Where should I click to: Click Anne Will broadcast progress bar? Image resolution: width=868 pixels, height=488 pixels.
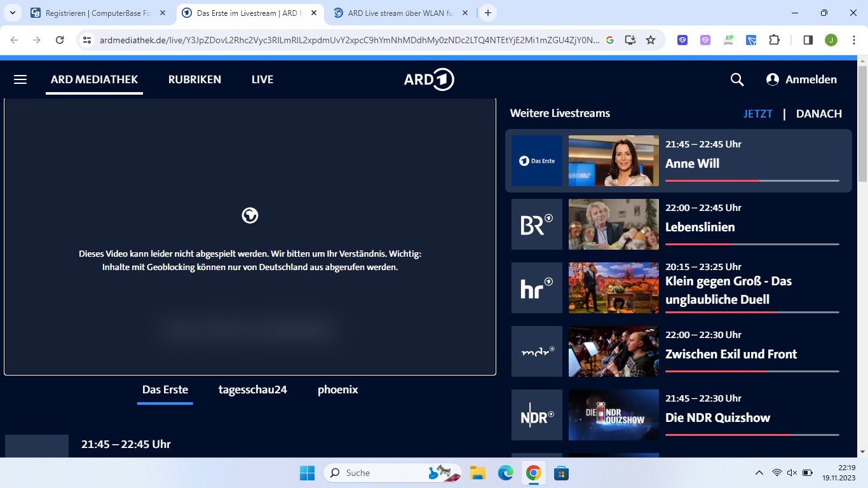pyautogui.click(x=752, y=180)
